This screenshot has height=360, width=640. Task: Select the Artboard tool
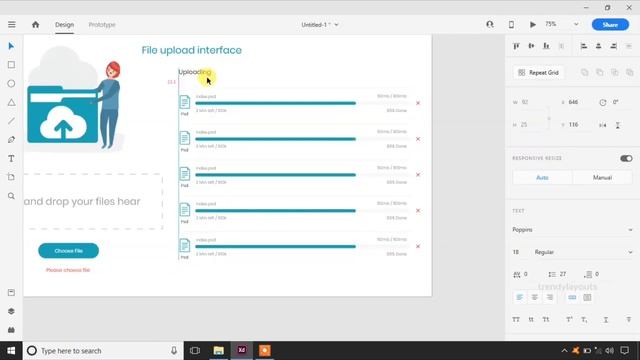[x=11, y=177]
